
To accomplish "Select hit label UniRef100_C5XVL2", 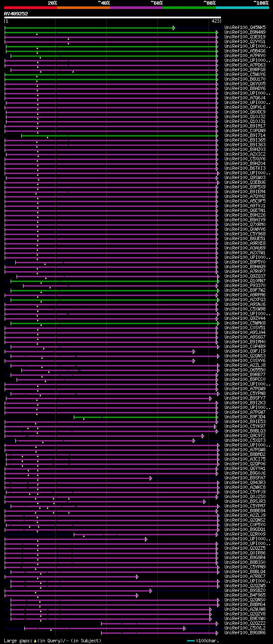I will tap(245, 628).
